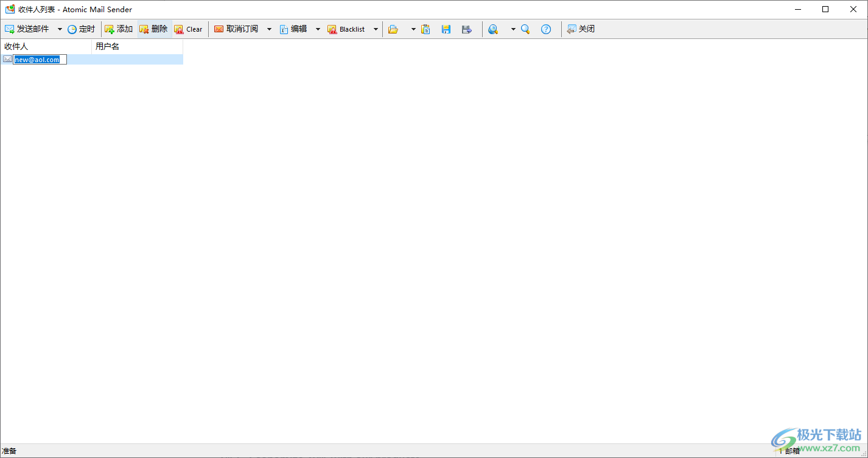Click 删除 to delete the recipient

(154, 29)
